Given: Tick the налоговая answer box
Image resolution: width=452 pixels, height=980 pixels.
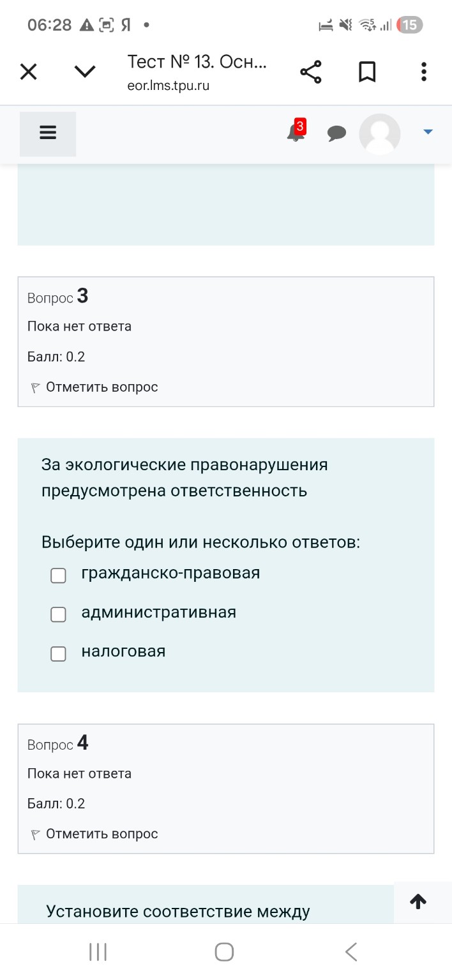Looking at the screenshot, I should [x=58, y=653].
